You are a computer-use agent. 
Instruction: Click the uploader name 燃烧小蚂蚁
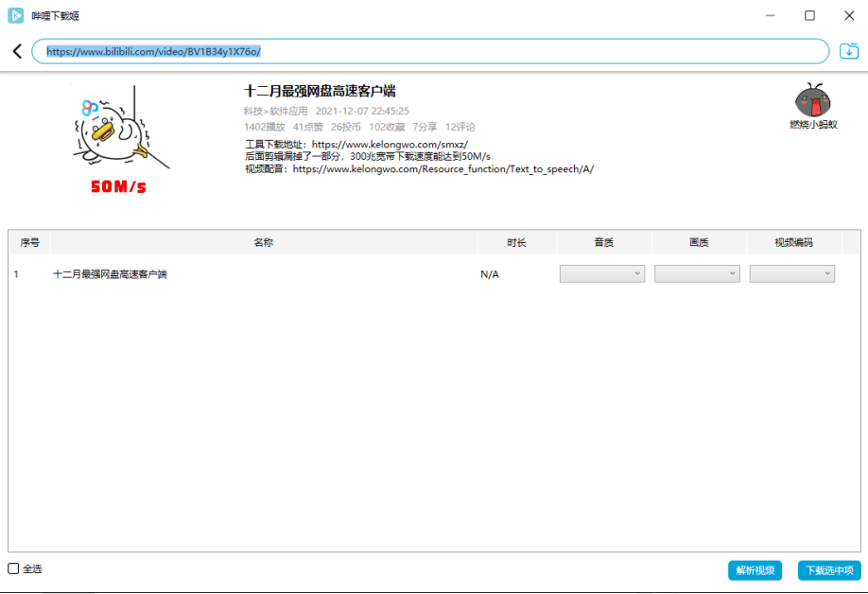pos(813,125)
